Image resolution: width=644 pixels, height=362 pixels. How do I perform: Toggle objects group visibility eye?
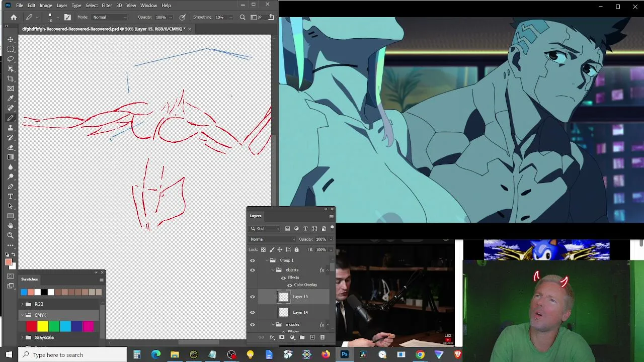(253, 270)
